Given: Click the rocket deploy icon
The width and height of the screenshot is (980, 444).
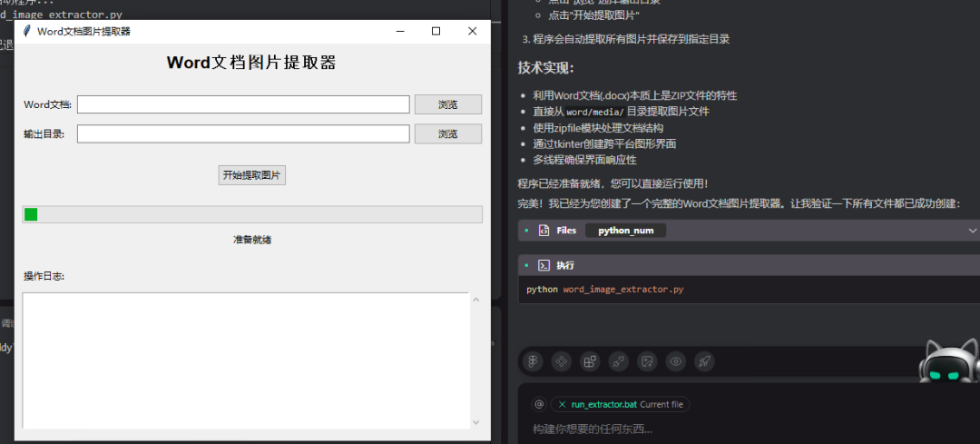Looking at the screenshot, I should (704, 361).
